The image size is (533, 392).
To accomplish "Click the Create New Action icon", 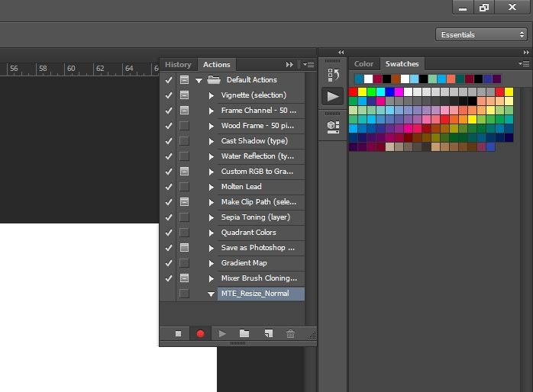I will point(267,333).
